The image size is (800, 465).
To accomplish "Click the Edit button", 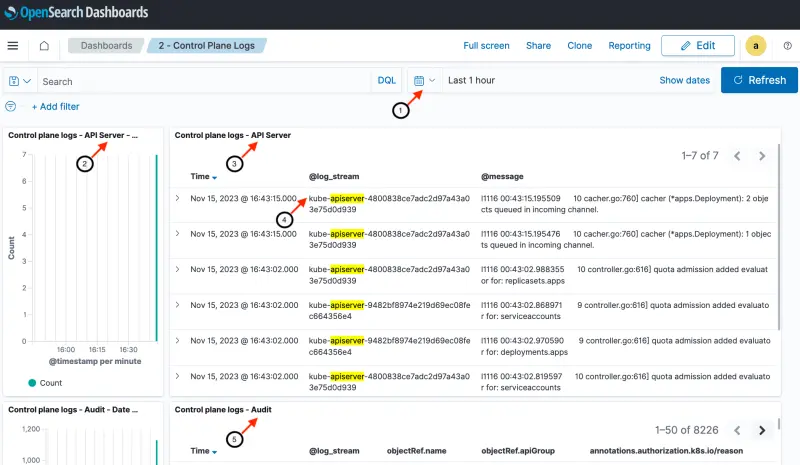I will point(697,46).
